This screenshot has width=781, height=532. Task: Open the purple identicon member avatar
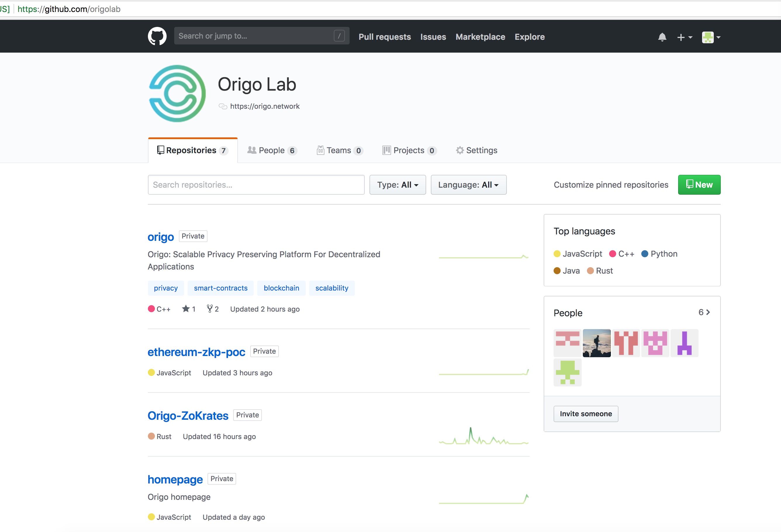(684, 343)
